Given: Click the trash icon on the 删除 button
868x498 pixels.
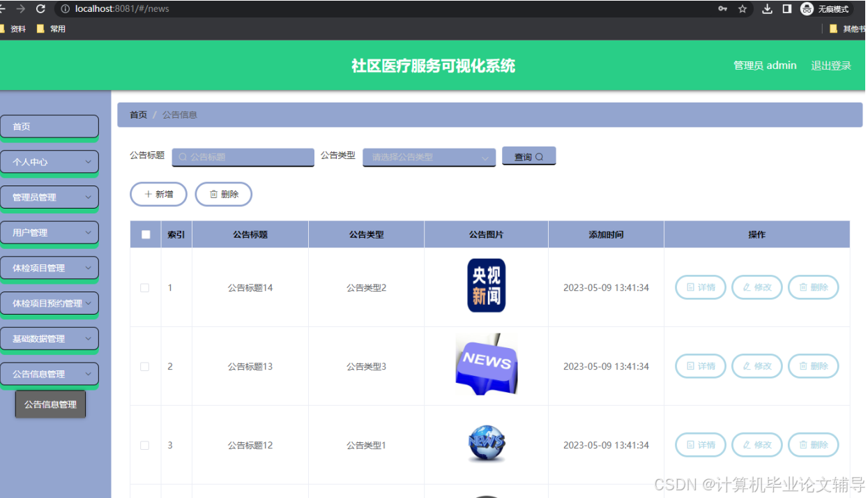Looking at the screenshot, I should click(213, 194).
